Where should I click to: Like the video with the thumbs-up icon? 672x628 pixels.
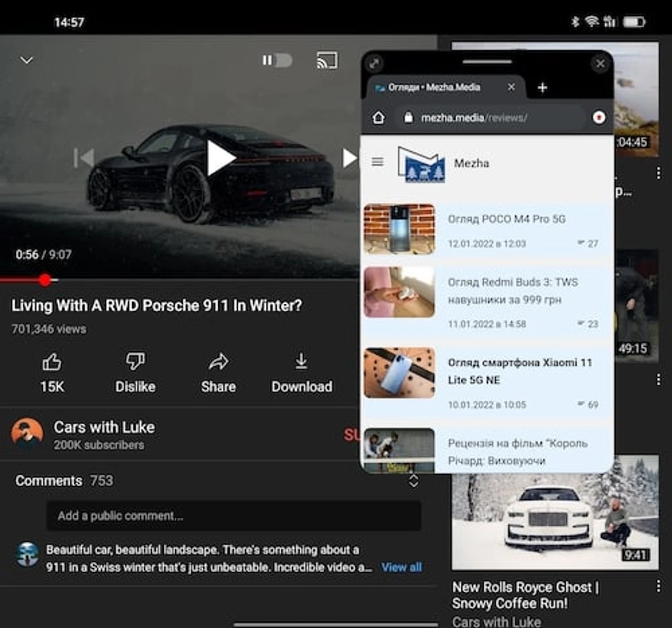[52, 362]
